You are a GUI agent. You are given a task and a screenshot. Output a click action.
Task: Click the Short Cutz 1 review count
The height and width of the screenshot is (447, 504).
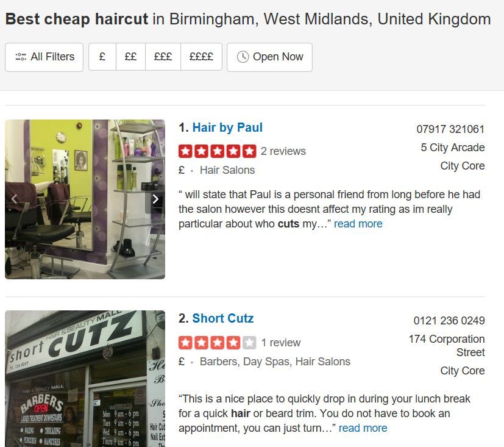click(281, 343)
